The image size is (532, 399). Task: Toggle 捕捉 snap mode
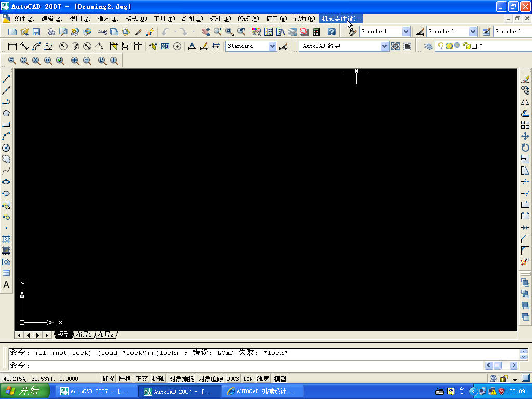point(108,379)
